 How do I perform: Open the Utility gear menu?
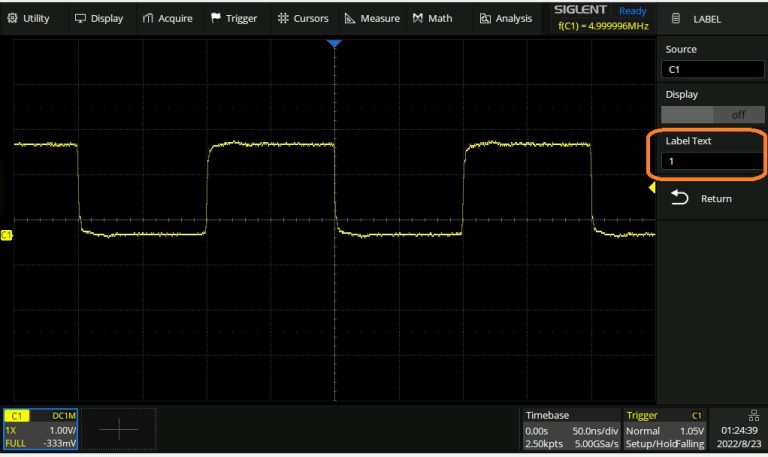point(13,18)
